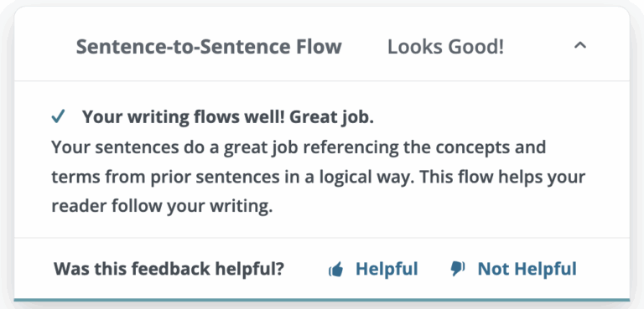Select the Helpful link

[x=373, y=269]
